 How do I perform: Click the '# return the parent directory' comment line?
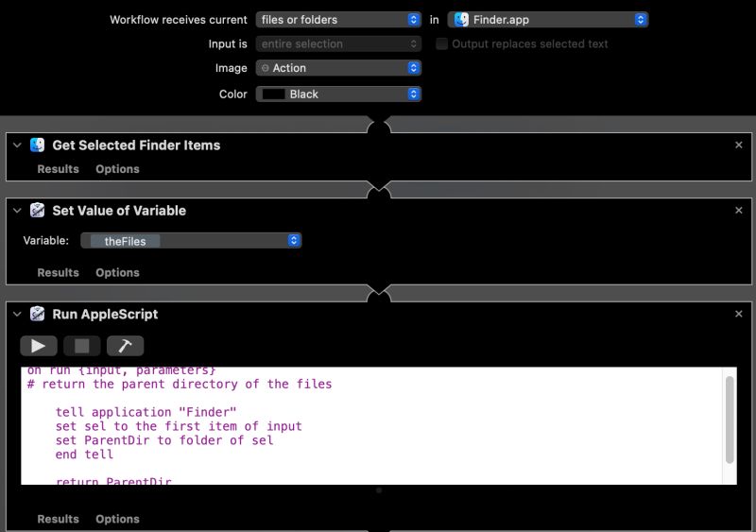pyautogui.click(x=180, y=385)
